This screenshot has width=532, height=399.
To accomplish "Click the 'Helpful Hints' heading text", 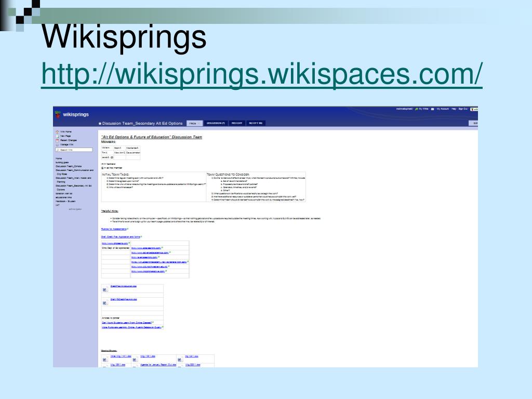I will 110,211.
